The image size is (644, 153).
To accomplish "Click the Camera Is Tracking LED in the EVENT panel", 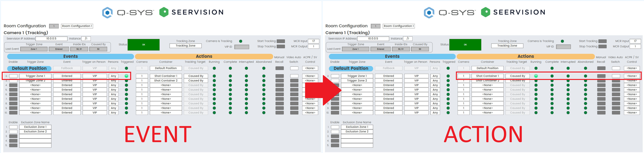I will click(240, 41).
